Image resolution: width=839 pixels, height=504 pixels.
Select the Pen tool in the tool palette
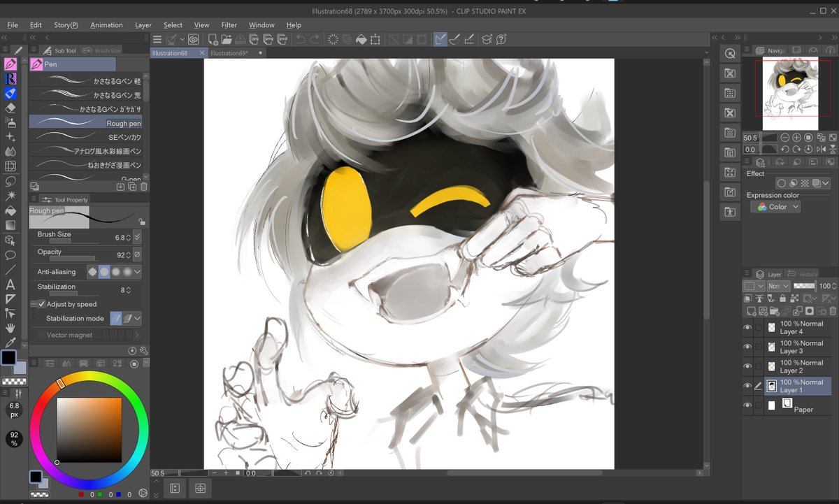[10, 64]
